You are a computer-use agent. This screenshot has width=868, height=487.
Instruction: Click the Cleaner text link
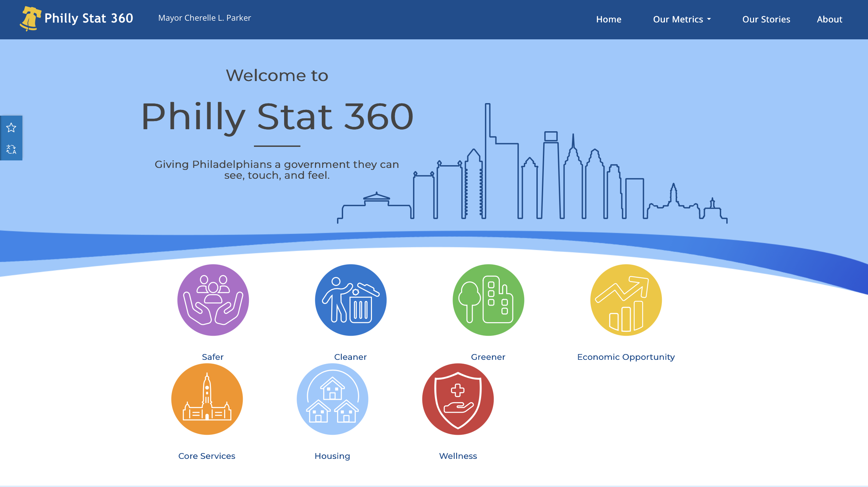click(350, 357)
